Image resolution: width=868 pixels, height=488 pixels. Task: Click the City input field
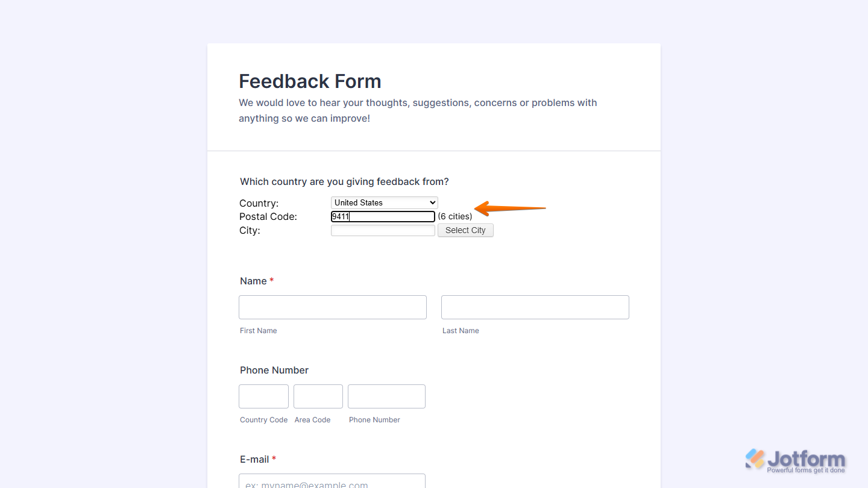(x=383, y=230)
